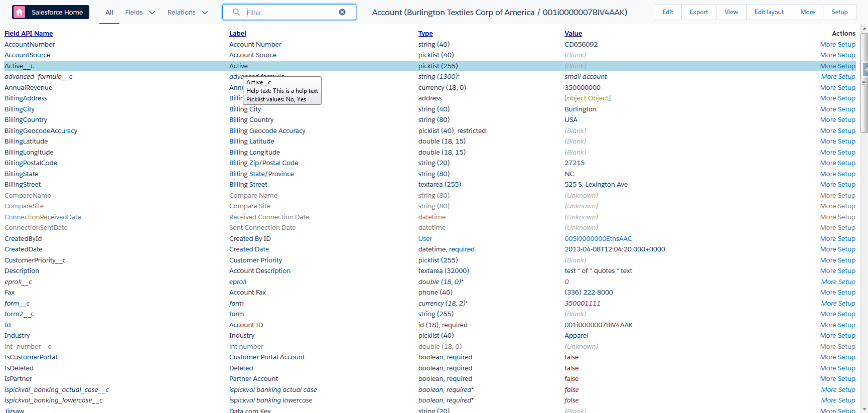
Task: Clear the filter with the X icon
Action: 342,12
